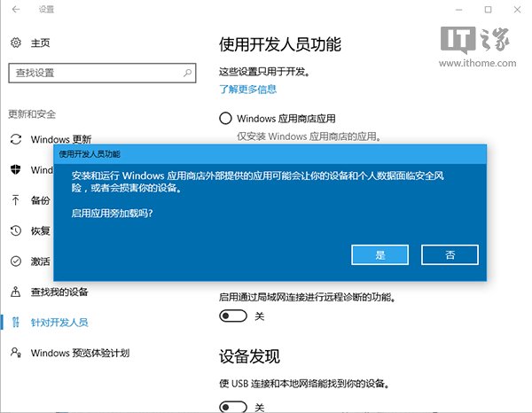Click the Windows 预览体验计划 person icon
Image resolution: width=532 pixels, height=413 pixels.
[16, 353]
